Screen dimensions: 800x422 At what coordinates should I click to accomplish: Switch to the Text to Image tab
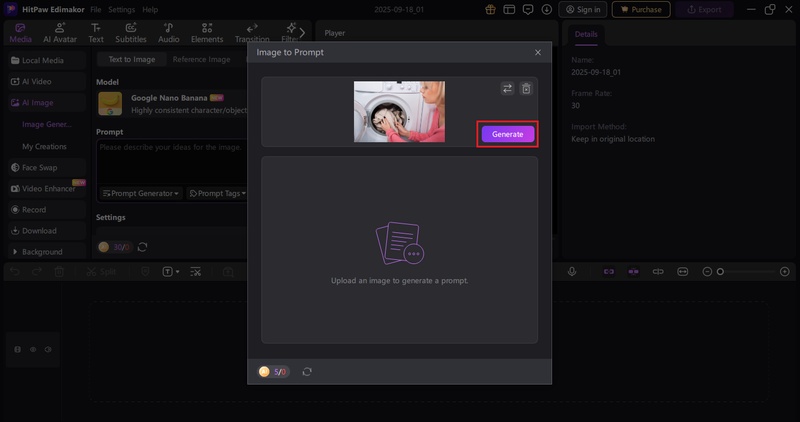pyautogui.click(x=132, y=59)
